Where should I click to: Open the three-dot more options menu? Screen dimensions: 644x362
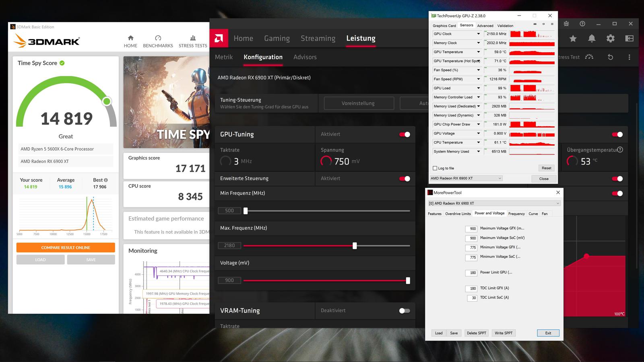pyautogui.click(x=630, y=57)
